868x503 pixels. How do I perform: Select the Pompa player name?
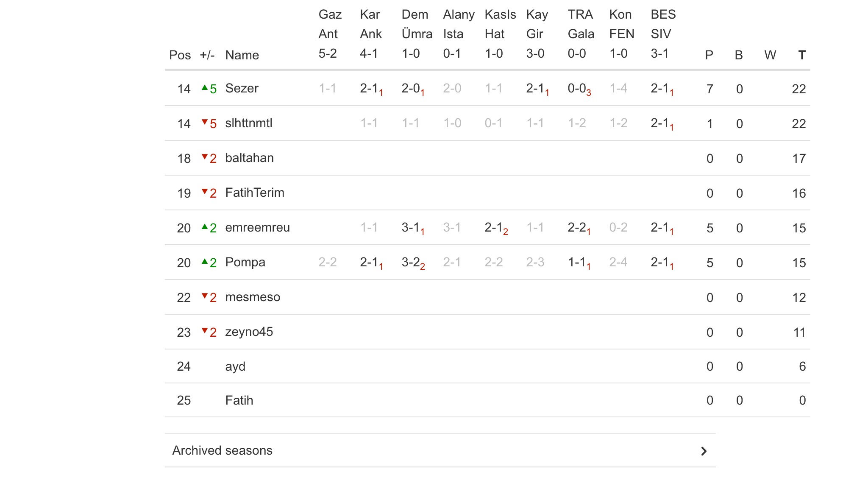(245, 262)
